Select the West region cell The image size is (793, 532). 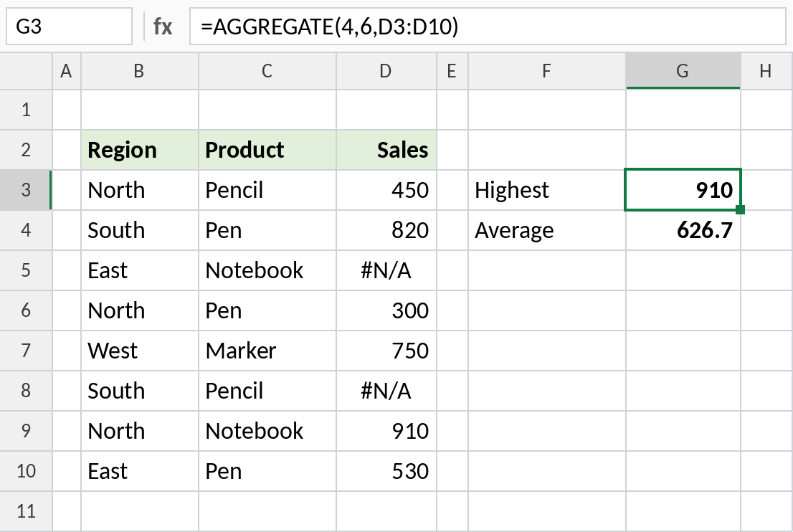point(140,351)
